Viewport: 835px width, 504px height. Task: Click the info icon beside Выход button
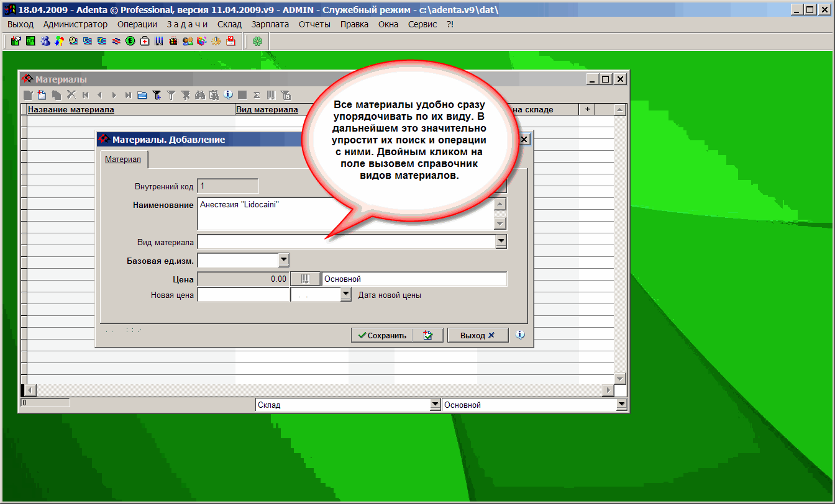click(x=521, y=335)
